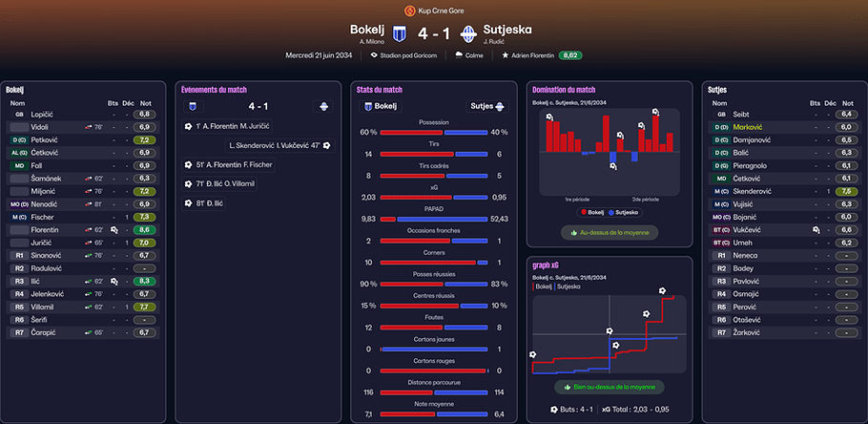Click the Sutjeska club crest in header
The image size is (868, 424).
click(469, 33)
